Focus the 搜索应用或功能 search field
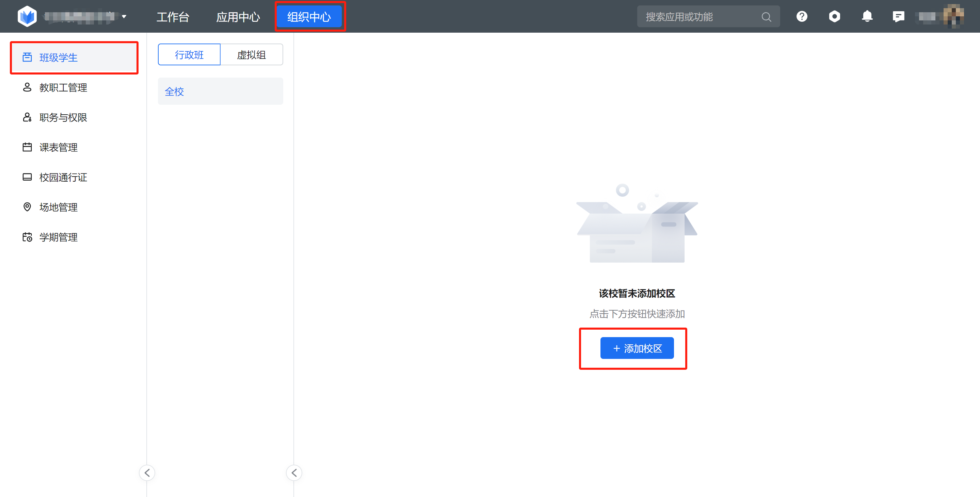The image size is (980, 497). [x=708, y=17]
